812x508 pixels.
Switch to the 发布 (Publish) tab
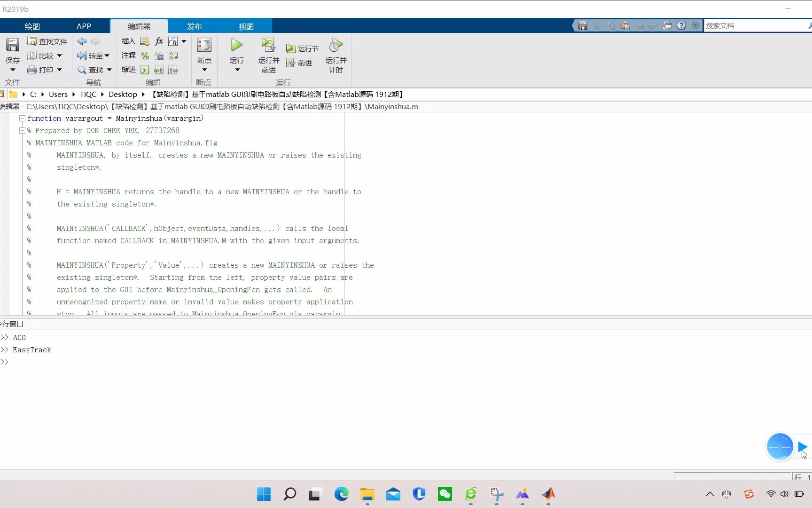(x=194, y=26)
